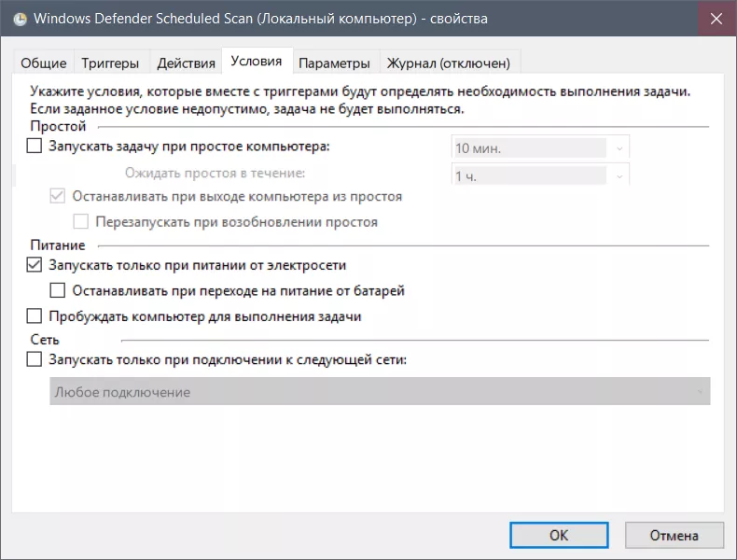This screenshot has height=560, width=737.
Task: Confirm with the OK button
Action: point(559,535)
